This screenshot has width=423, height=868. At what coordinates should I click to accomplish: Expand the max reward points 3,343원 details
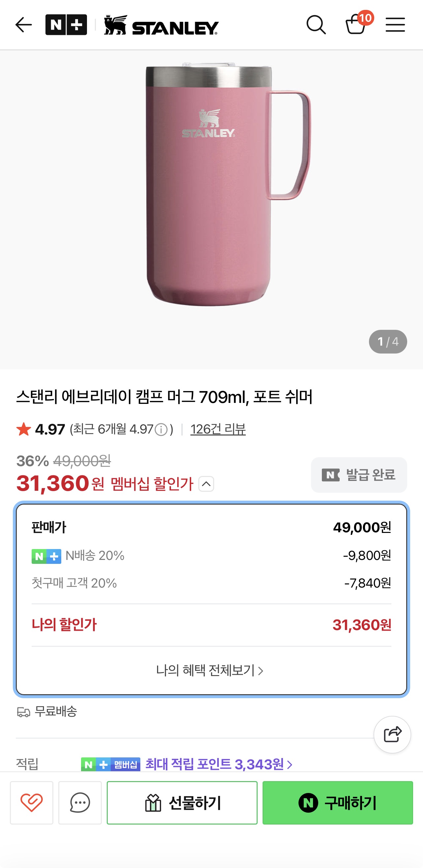[x=219, y=764]
